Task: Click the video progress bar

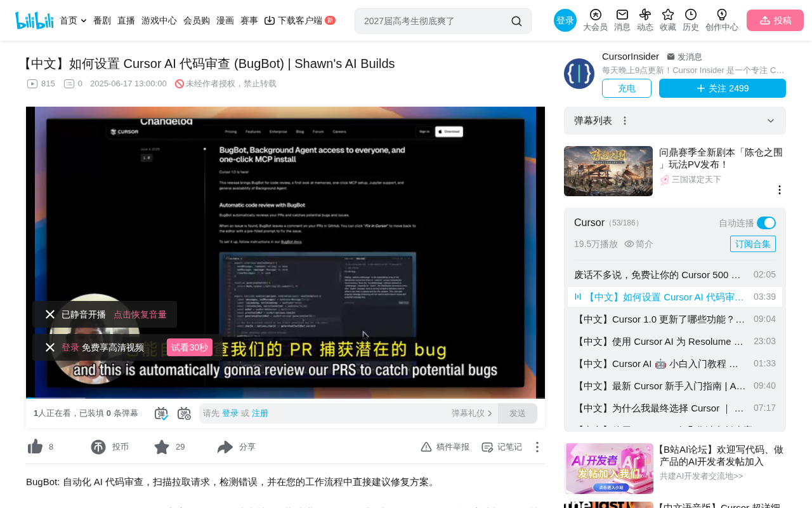Action: pyautogui.click(x=285, y=398)
